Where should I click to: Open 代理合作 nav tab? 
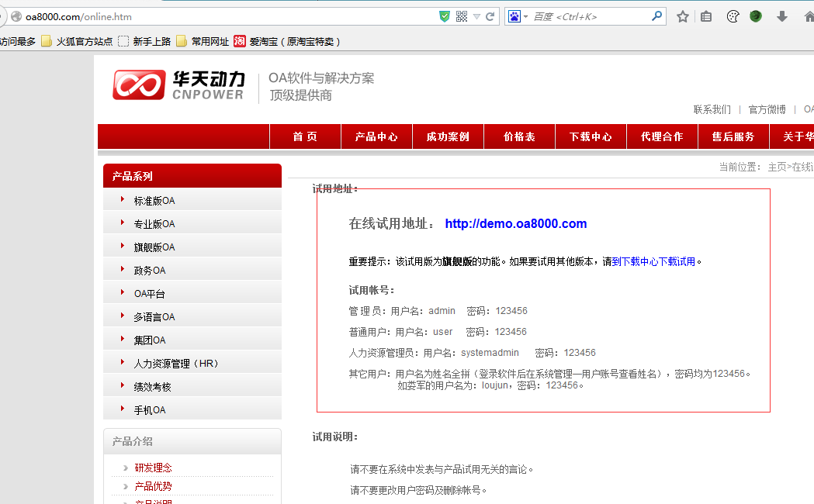(x=662, y=136)
